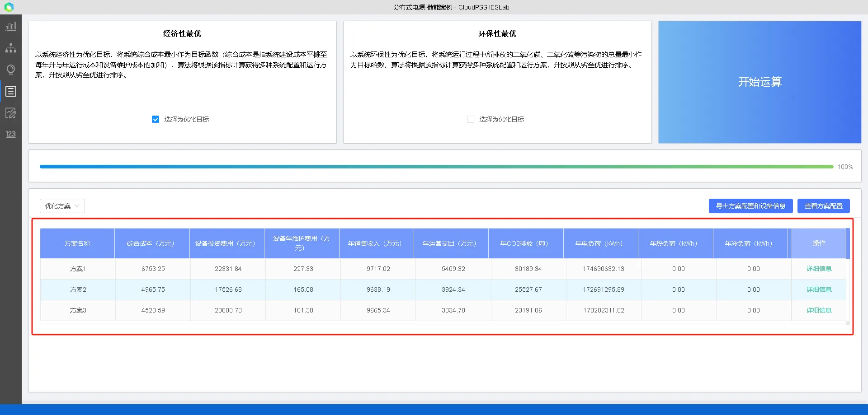Screen dimensions: 868x415
Task: Click the cost value 4965.75
Action: [x=153, y=289]
